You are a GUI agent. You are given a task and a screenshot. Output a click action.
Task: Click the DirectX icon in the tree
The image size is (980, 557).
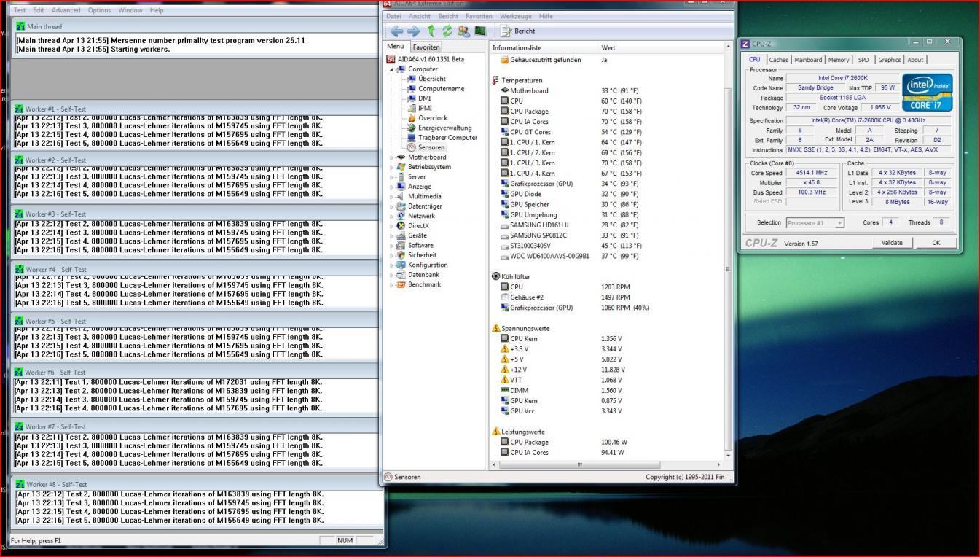401,226
